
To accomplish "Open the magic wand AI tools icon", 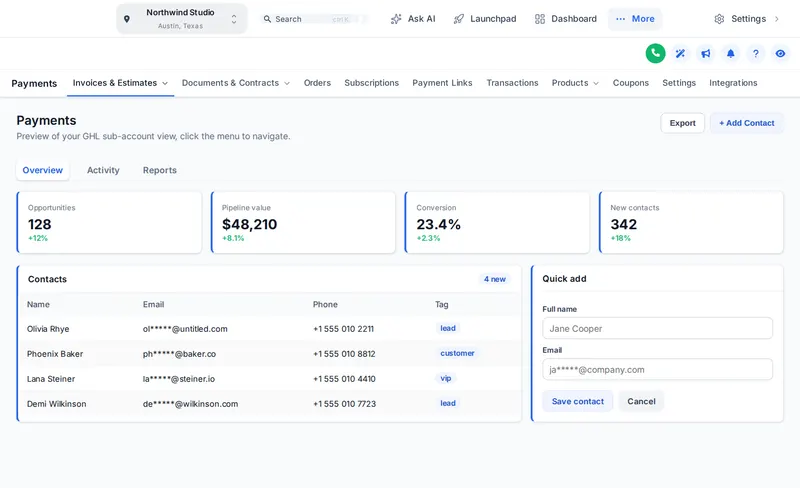I will click(x=680, y=53).
